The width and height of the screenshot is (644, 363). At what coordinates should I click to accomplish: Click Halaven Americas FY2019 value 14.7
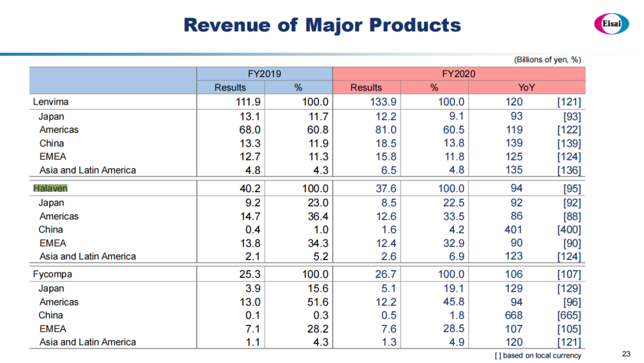[249, 216]
